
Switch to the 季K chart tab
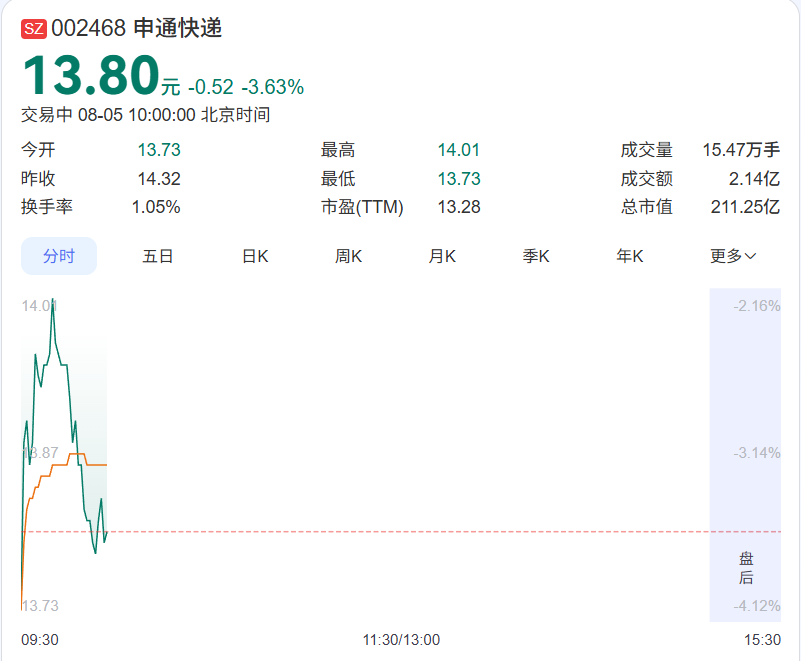[x=536, y=256]
